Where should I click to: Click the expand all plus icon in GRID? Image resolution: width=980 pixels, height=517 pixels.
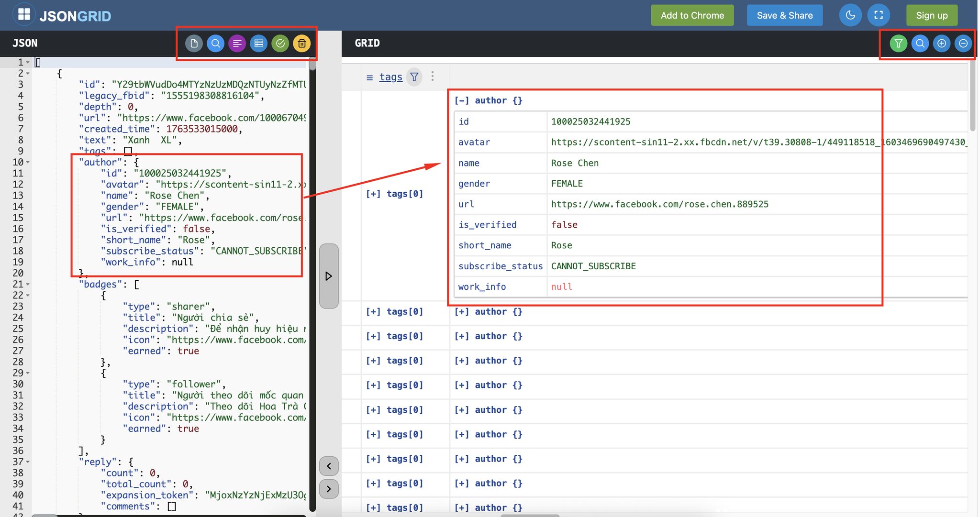(941, 44)
